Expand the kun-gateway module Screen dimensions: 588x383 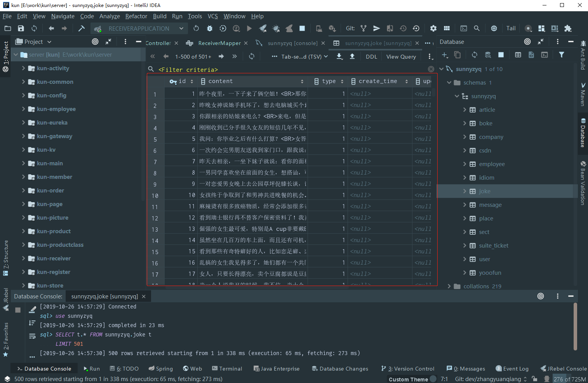coord(23,136)
